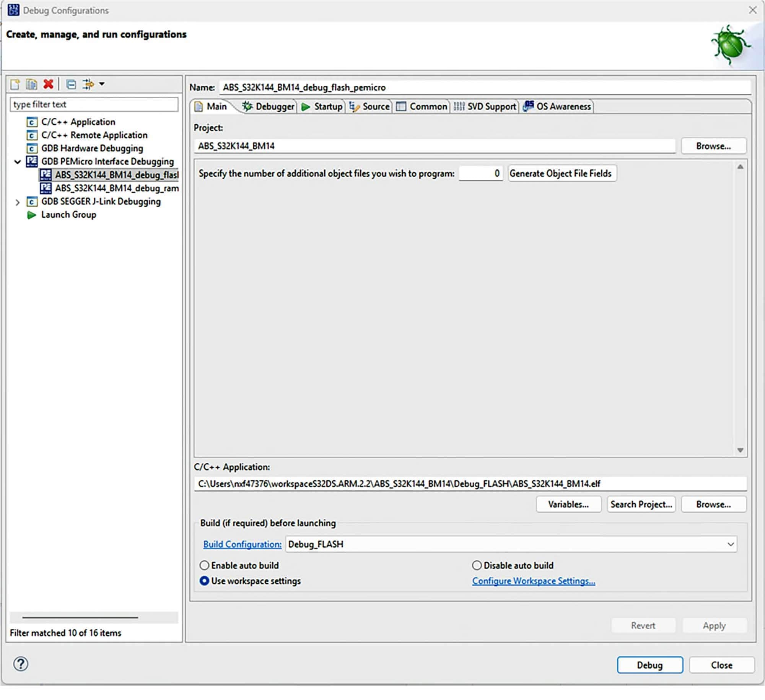765x700 pixels.
Task: Click the Launch Group green arrow icon
Action: click(x=31, y=215)
